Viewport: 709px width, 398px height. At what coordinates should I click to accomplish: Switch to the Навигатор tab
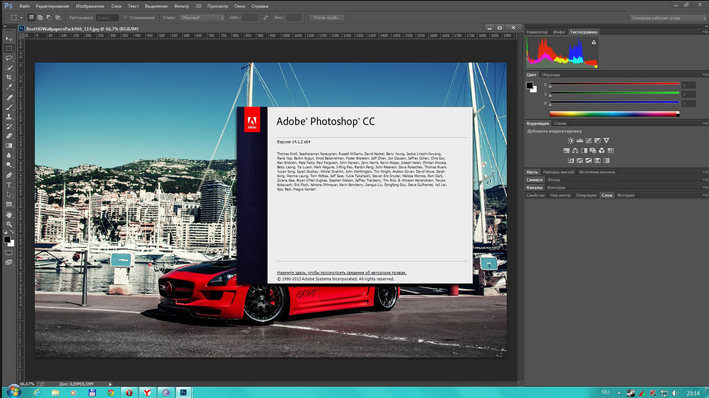click(537, 32)
